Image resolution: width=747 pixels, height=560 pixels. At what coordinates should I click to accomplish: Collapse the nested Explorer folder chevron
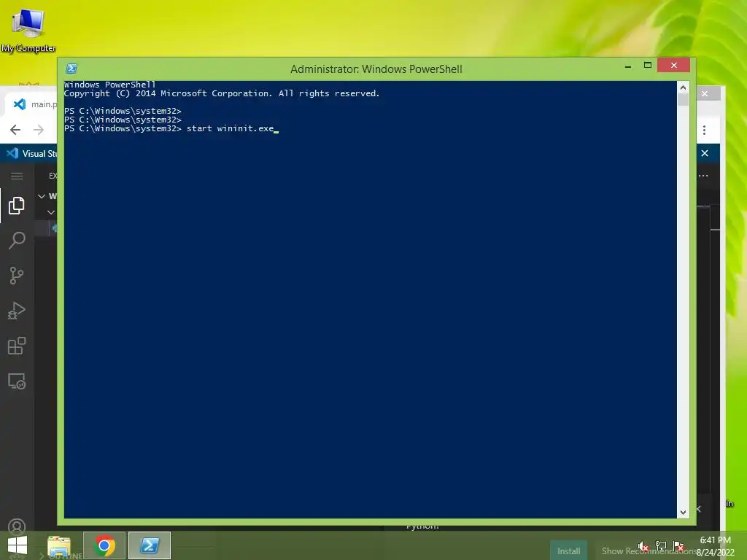click(51, 212)
